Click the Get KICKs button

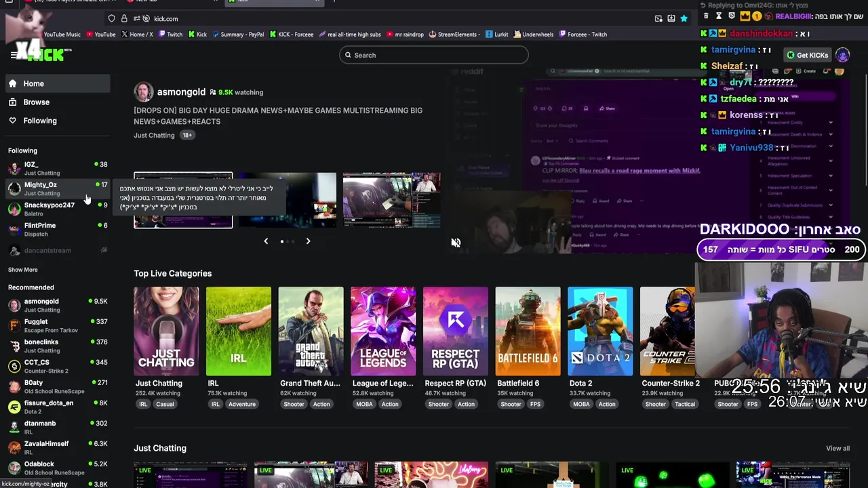pyautogui.click(x=807, y=55)
